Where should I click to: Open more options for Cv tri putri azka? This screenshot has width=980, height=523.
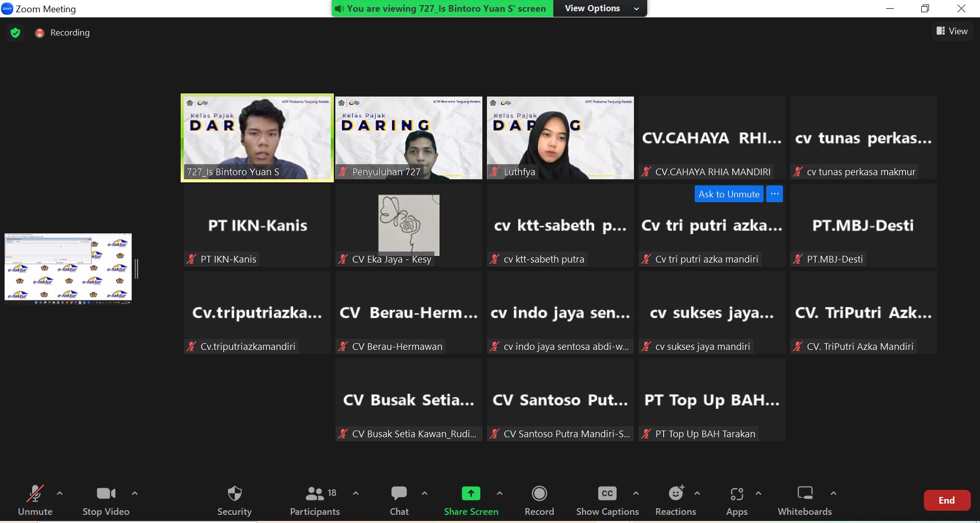click(x=774, y=194)
